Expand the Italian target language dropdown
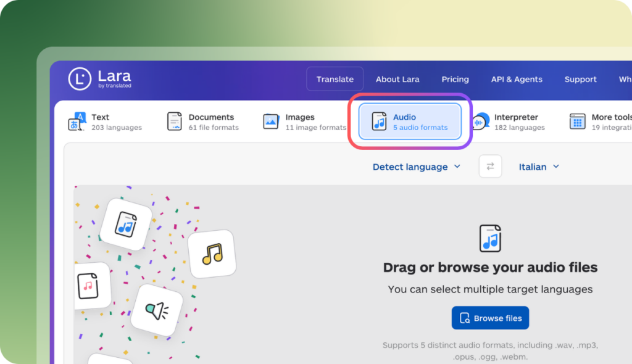The width and height of the screenshot is (632, 364). click(539, 167)
